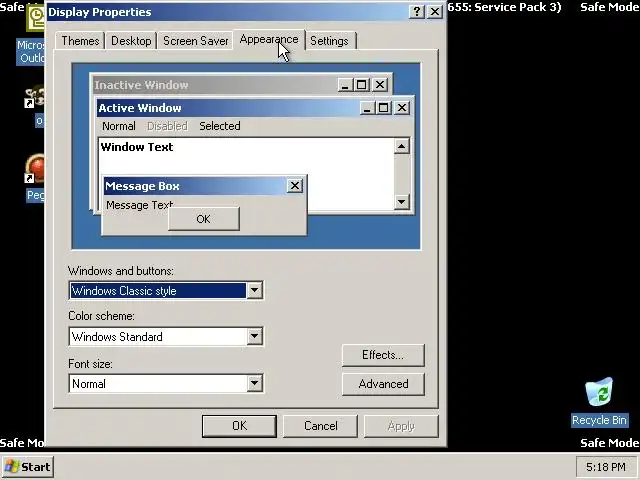Open the Recycle Bin desktop icon

pos(599,402)
